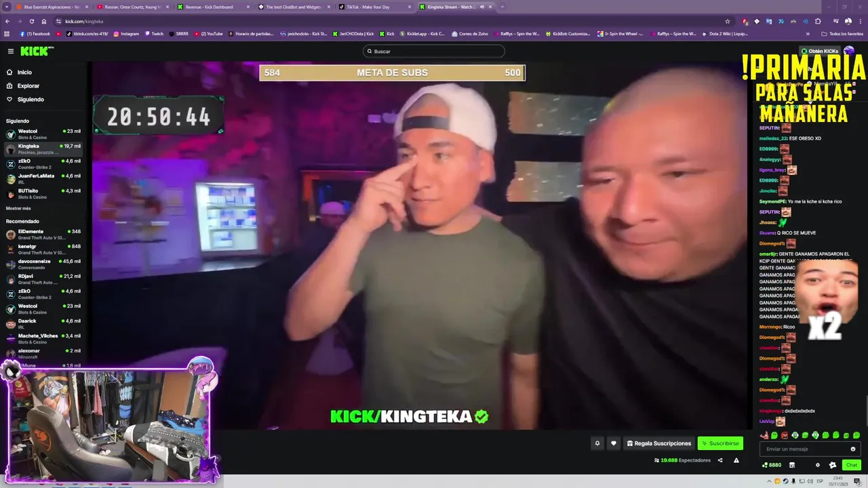Screen dimensions: 868x488
Task: Open Kingteka channel in sidebar
Action: (x=43, y=148)
